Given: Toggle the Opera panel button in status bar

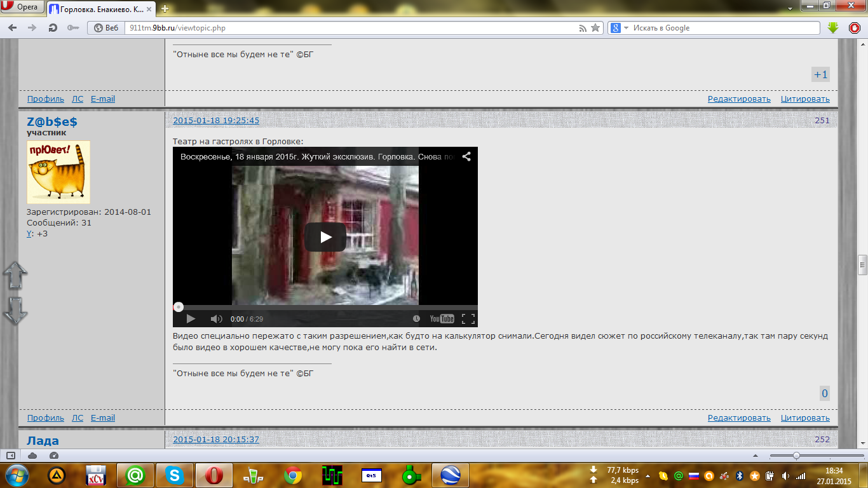Looking at the screenshot, I should 11,455.
